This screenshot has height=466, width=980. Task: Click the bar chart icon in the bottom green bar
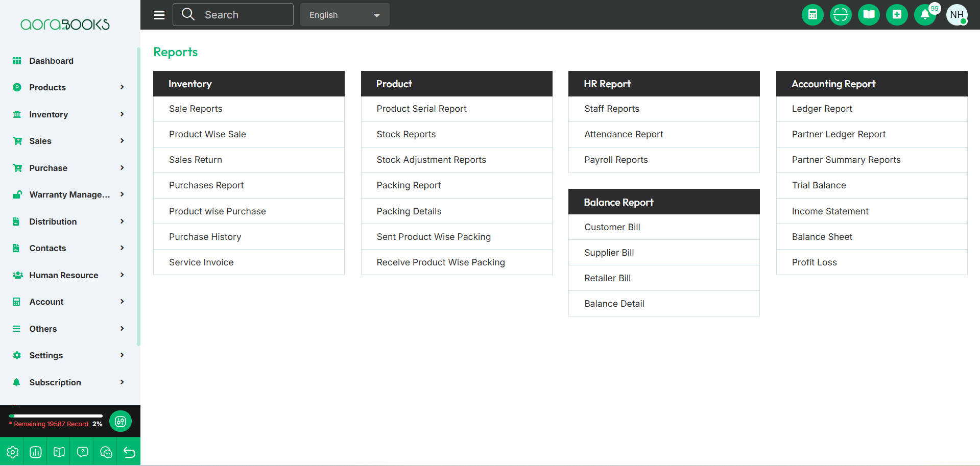tap(36, 452)
